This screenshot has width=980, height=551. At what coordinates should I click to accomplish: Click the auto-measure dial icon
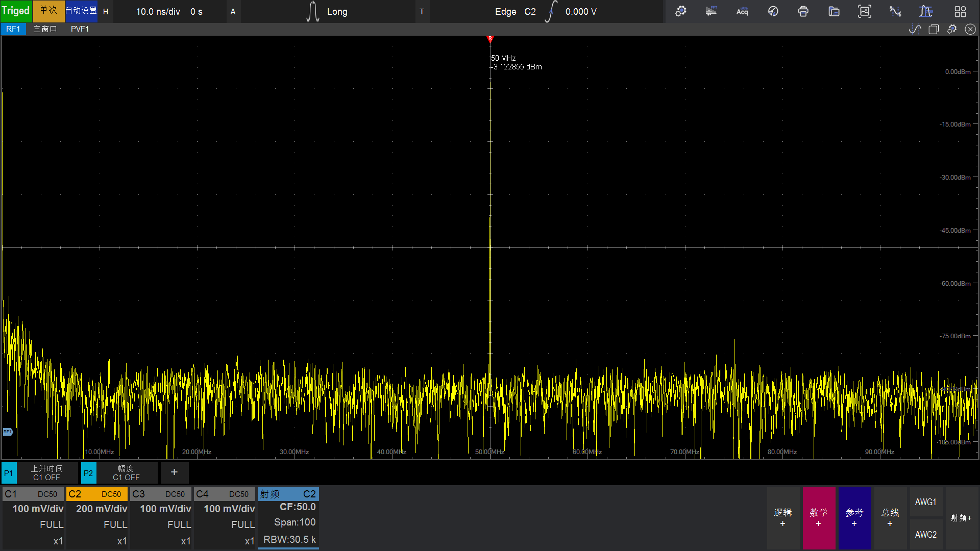coord(773,11)
